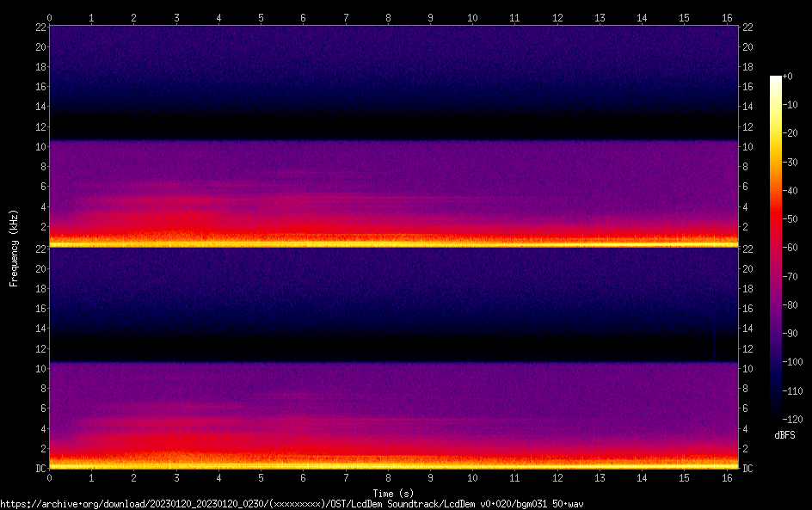Click the "dBFS" label under the color scale

pyautogui.click(x=784, y=435)
